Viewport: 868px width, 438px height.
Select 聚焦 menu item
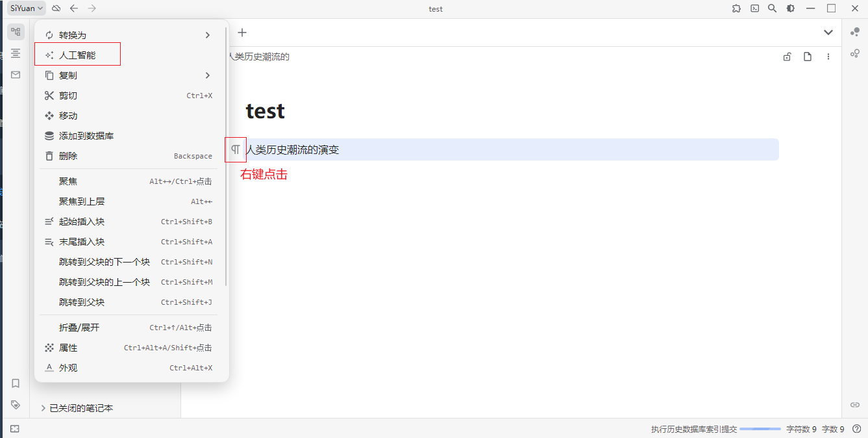click(x=129, y=181)
